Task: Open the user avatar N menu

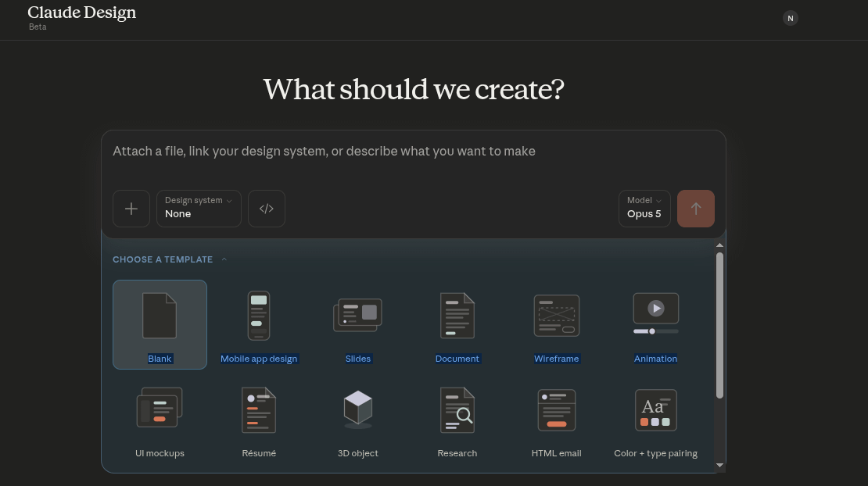Action: [x=790, y=18]
